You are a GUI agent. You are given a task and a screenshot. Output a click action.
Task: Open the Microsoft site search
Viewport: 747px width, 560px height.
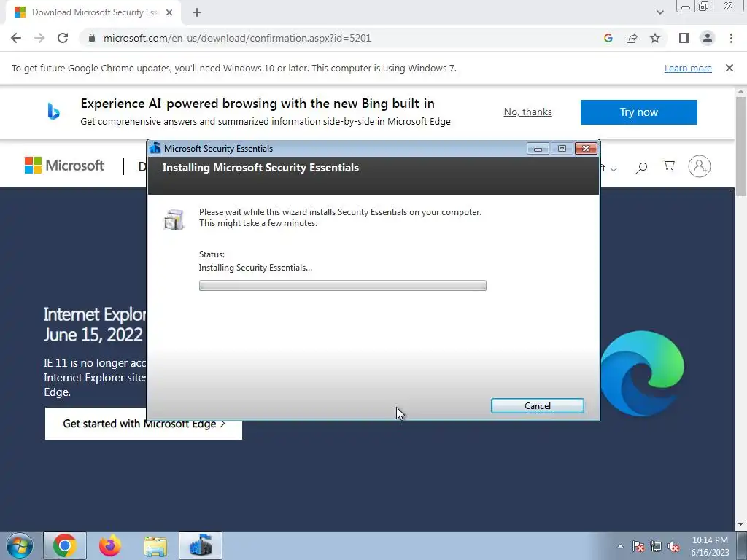[x=641, y=167]
